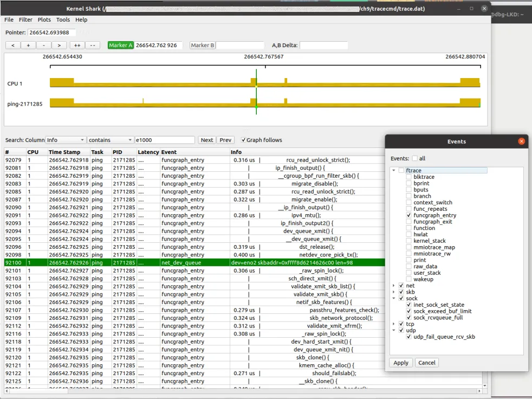
Task: Click Cancel in Events dialog
Action: click(426, 363)
